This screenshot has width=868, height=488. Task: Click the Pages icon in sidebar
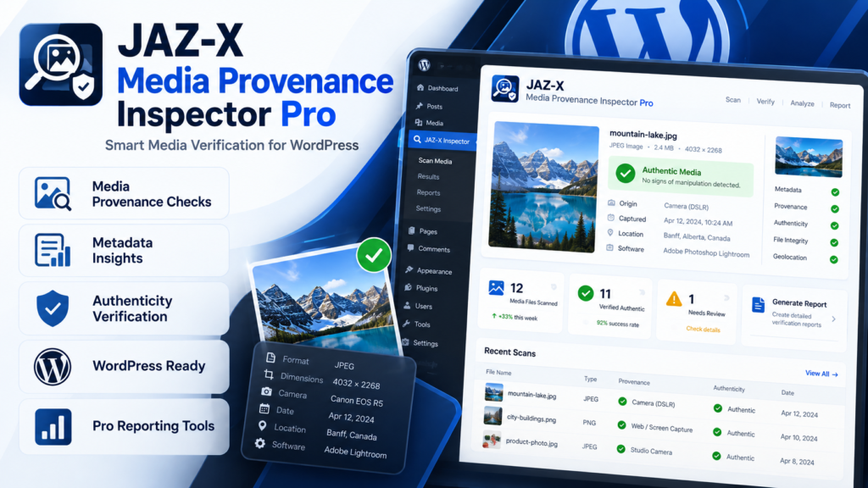(x=411, y=230)
